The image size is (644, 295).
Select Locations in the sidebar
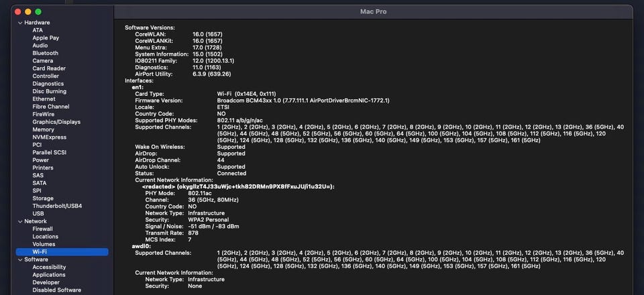point(45,236)
